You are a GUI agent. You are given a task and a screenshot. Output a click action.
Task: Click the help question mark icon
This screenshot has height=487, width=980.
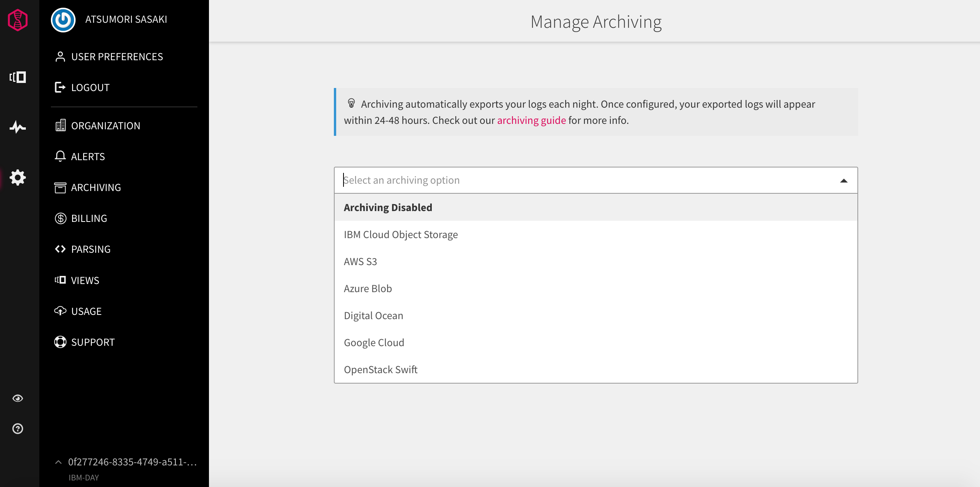pyautogui.click(x=18, y=428)
